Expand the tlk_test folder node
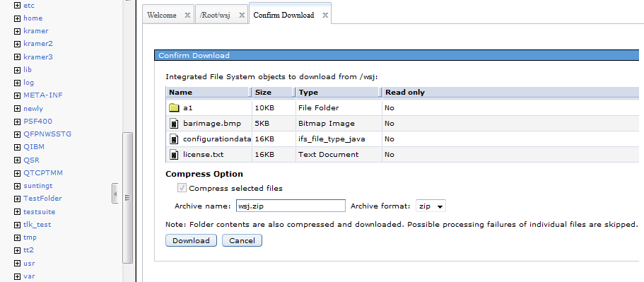The height and width of the screenshot is (282, 644). click(x=17, y=225)
